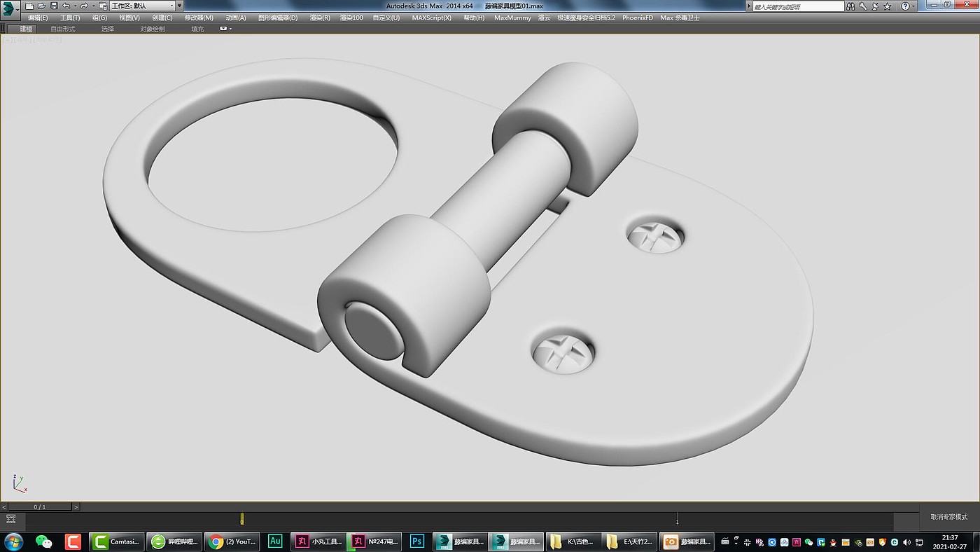Open the 修改器(M) menu
Image resolution: width=980 pixels, height=552 pixels.
point(199,18)
